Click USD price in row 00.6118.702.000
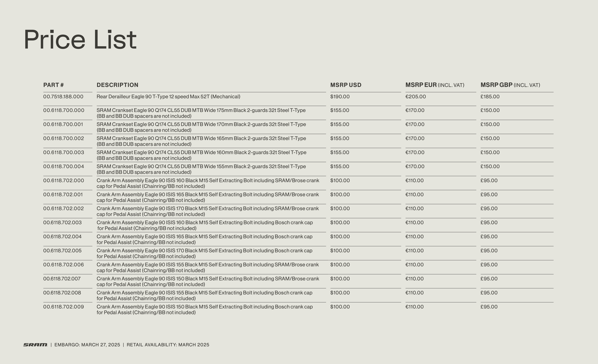598x364 pixels. (340, 181)
